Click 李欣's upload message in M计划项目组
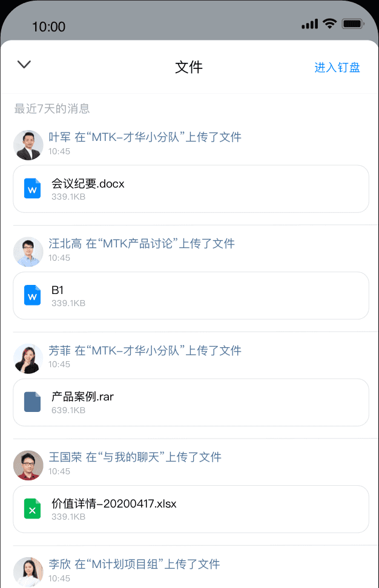Image resolution: width=379 pixels, height=588 pixels. click(134, 564)
